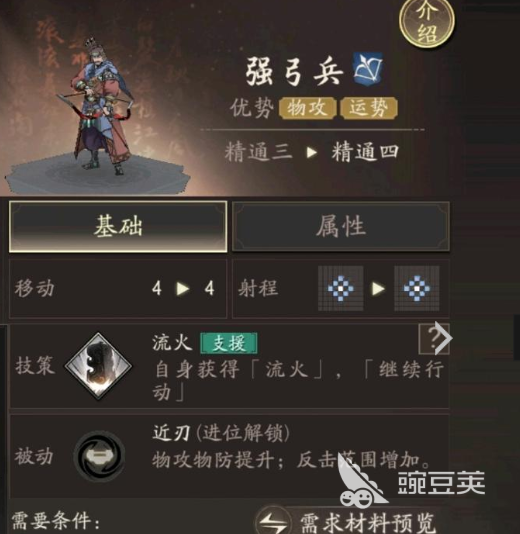The height and width of the screenshot is (534, 520).
Task: Click the 流火 skill description text
Action: pos(298,380)
